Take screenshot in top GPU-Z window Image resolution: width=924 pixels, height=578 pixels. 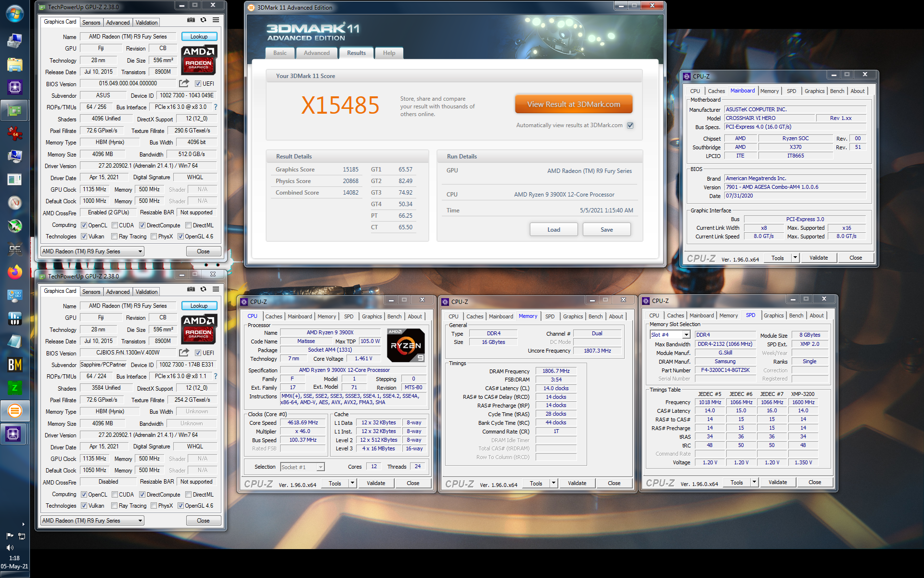pos(191,20)
